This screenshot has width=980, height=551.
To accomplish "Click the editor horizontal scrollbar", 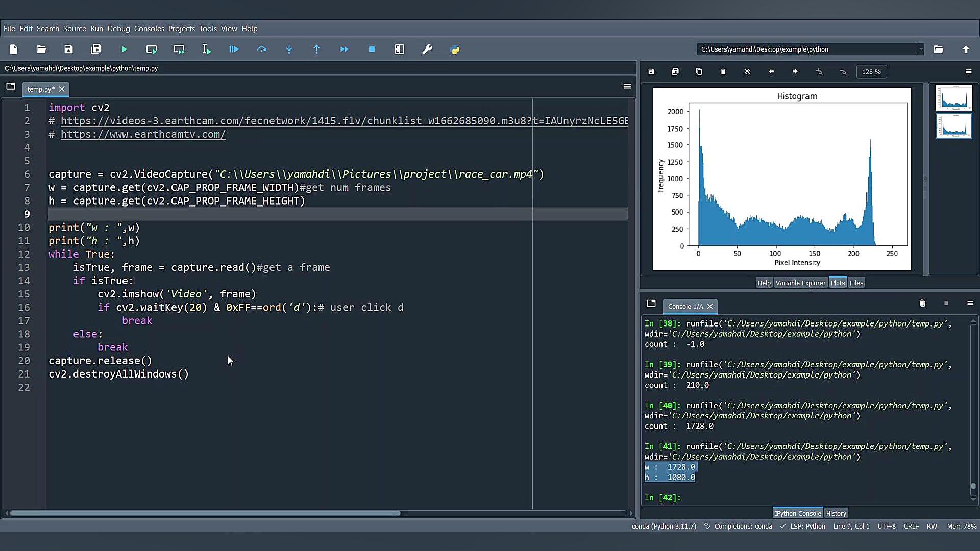I will tap(205, 513).
